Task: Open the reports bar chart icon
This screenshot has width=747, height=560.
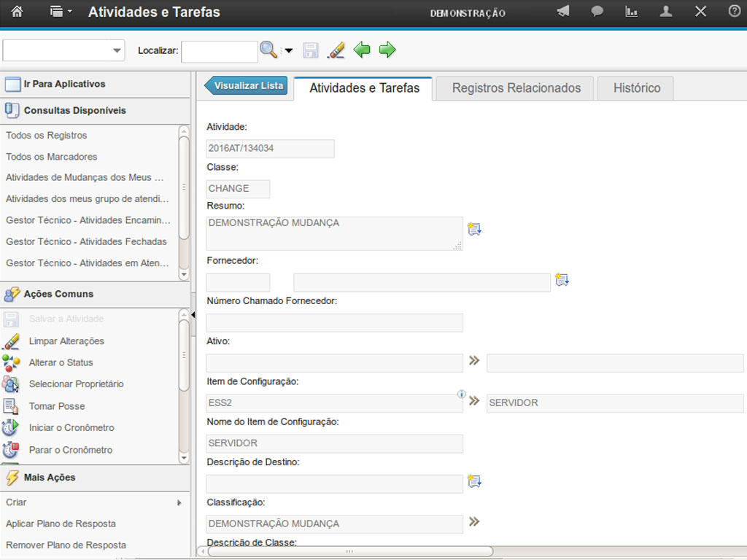Action: [632, 12]
